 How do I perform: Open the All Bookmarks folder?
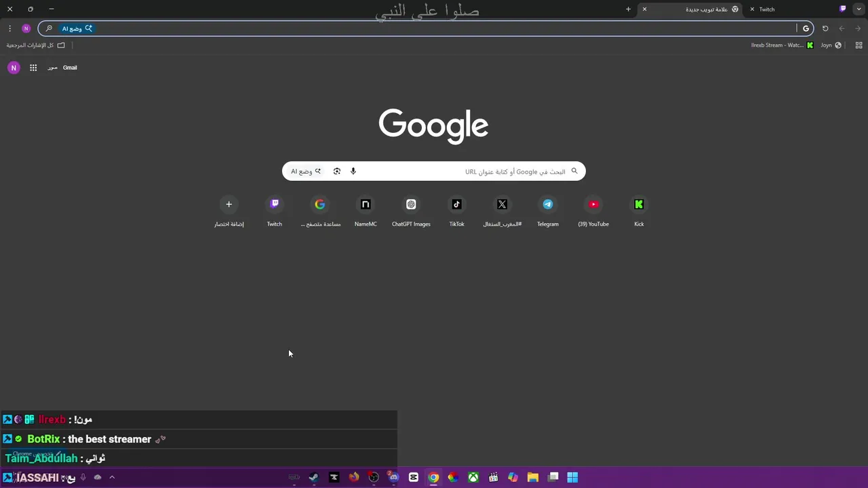coord(35,45)
